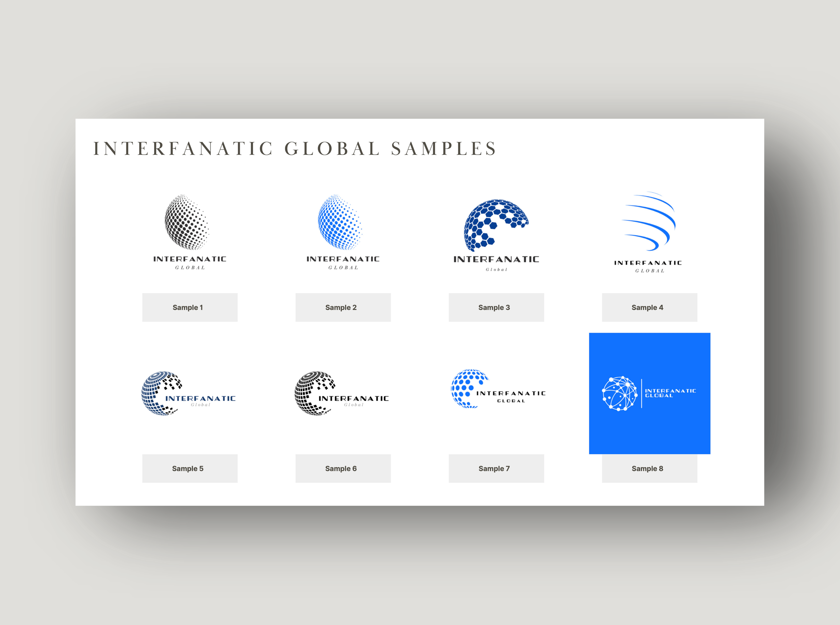
Task: Click the blue dotted globe logo
Action: pyautogui.click(x=340, y=222)
